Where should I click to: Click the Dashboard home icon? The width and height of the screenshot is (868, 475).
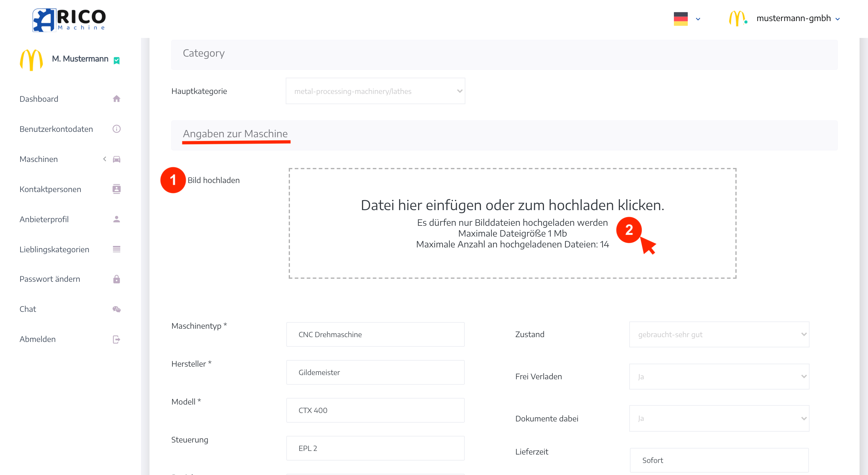pyautogui.click(x=117, y=99)
